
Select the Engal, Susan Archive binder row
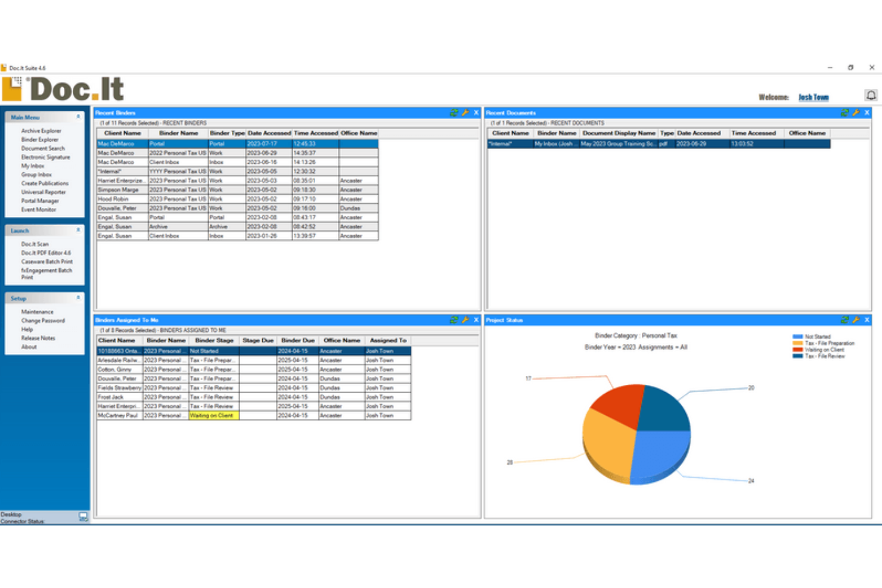coord(237,227)
